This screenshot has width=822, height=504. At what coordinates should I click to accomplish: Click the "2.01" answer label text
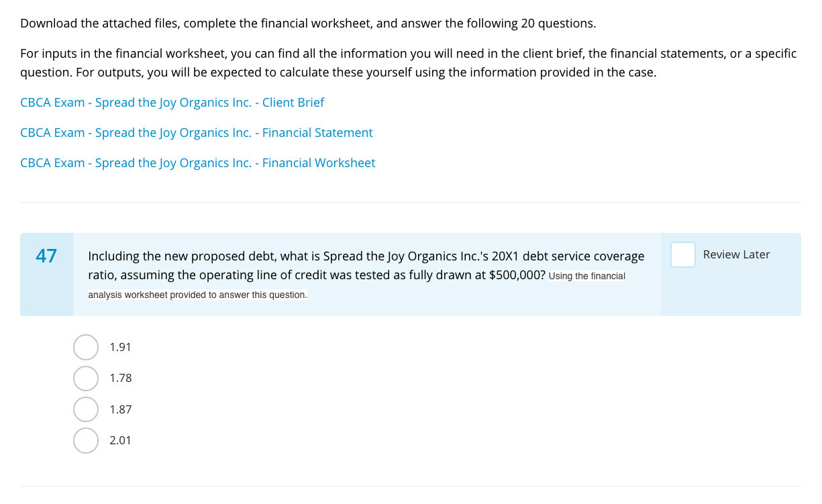121,440
